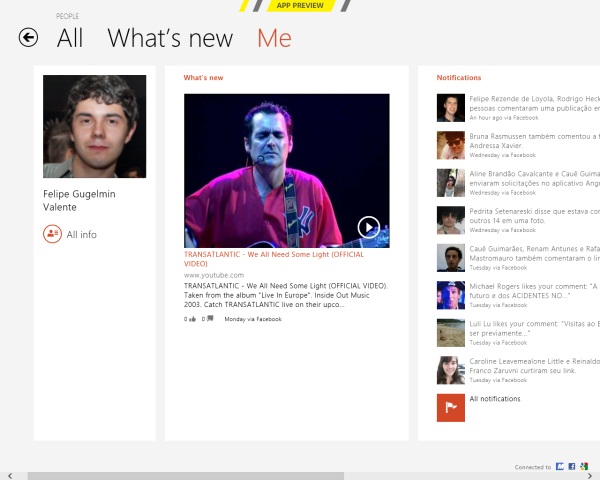Click the horizontal scrollbar thumb
This screenshot has width=600, height=480.
point(186,476)
